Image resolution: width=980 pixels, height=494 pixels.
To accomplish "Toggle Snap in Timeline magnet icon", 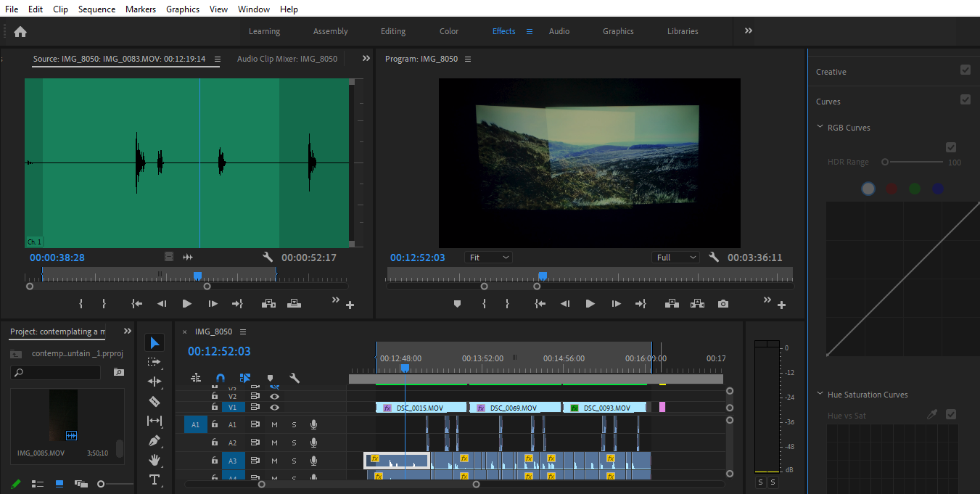I will [x=221, y=378].
